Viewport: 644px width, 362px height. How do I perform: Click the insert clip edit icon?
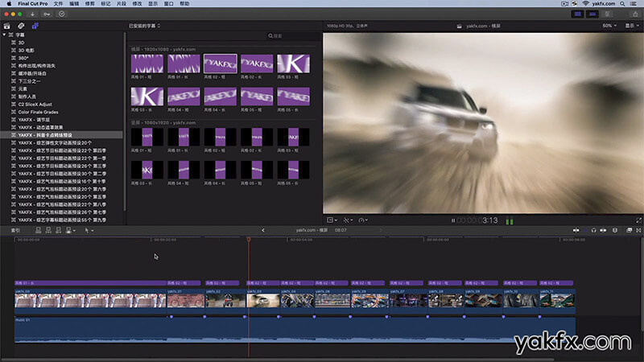[x=48, y=231]
